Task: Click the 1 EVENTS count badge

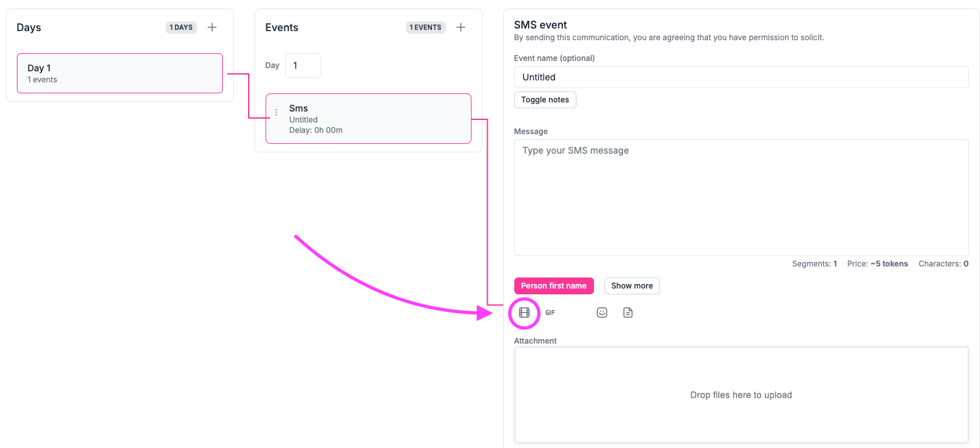Action: [426, 27]
